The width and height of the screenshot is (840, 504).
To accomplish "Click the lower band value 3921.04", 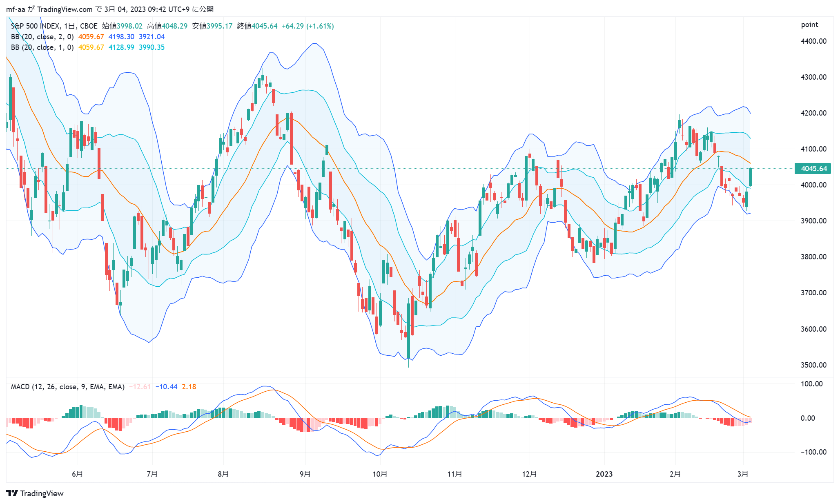I will [x=152, y=37].
